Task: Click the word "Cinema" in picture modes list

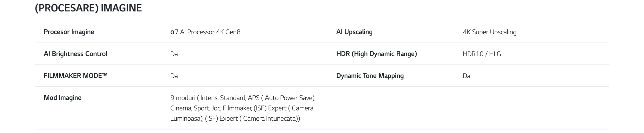Action: 181,108
